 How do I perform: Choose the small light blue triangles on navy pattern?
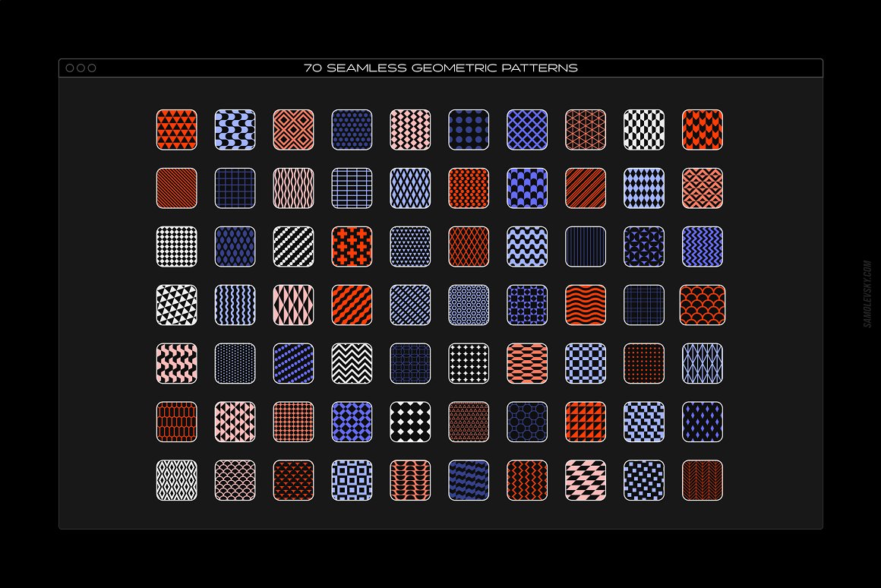coord(410,247)
